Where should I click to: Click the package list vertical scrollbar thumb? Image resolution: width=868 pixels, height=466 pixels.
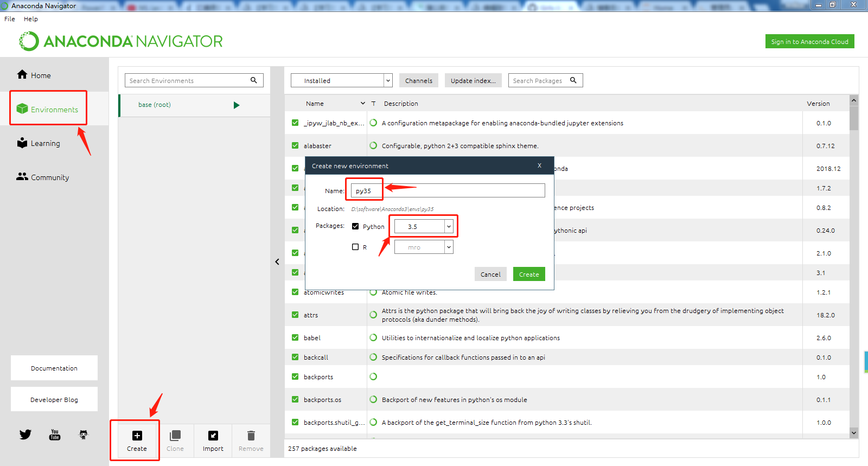pyautogui.click(x=854, y=118)
